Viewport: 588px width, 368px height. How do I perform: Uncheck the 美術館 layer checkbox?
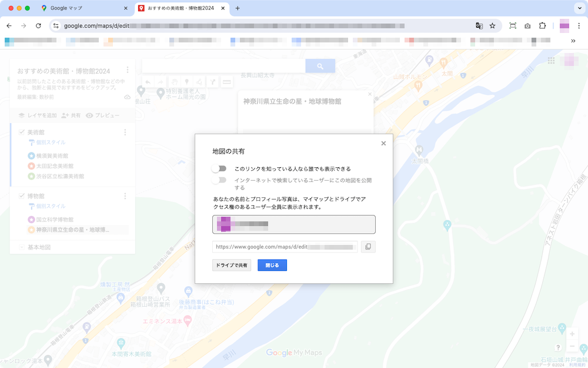pyautogui.click(x=22, y=132)
